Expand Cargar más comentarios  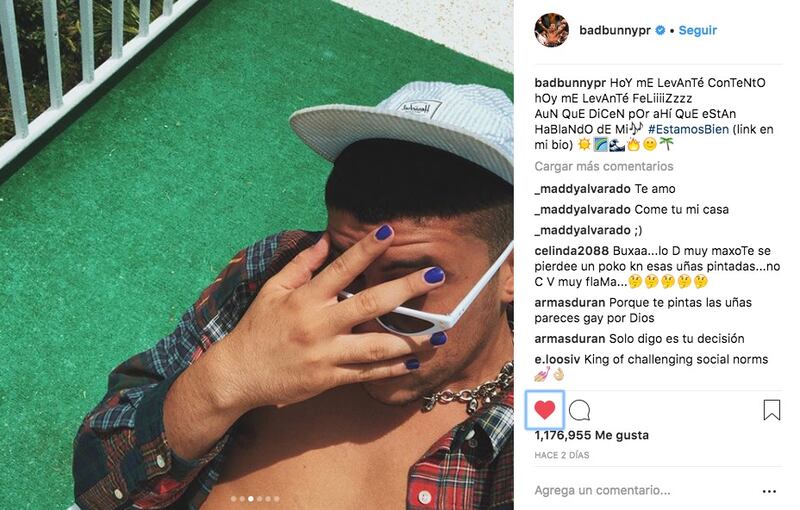pos(604,166)
